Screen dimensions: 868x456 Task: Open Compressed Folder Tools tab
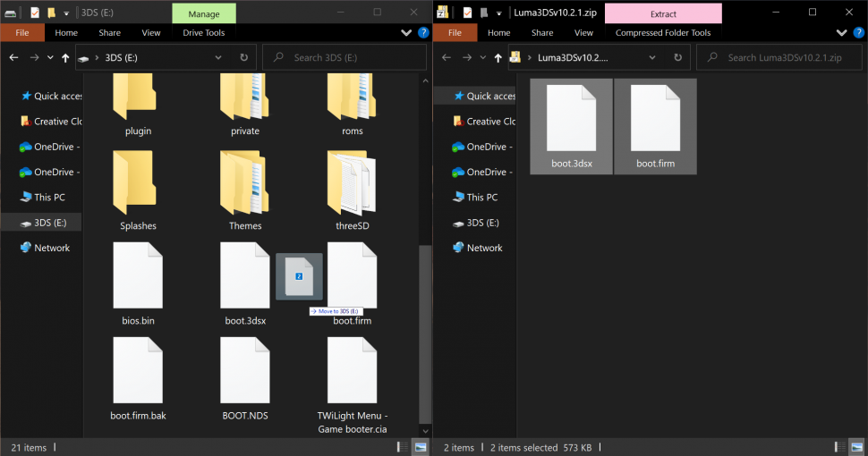click(x=662, y=33)
